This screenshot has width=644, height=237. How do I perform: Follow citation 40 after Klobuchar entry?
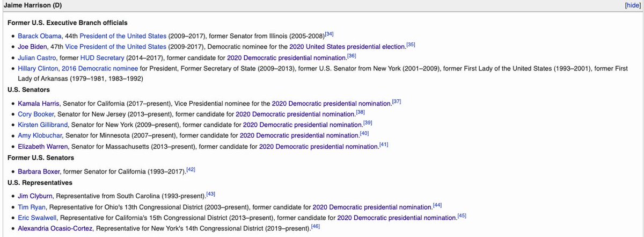pyautogui.click(x=364, y=134)
